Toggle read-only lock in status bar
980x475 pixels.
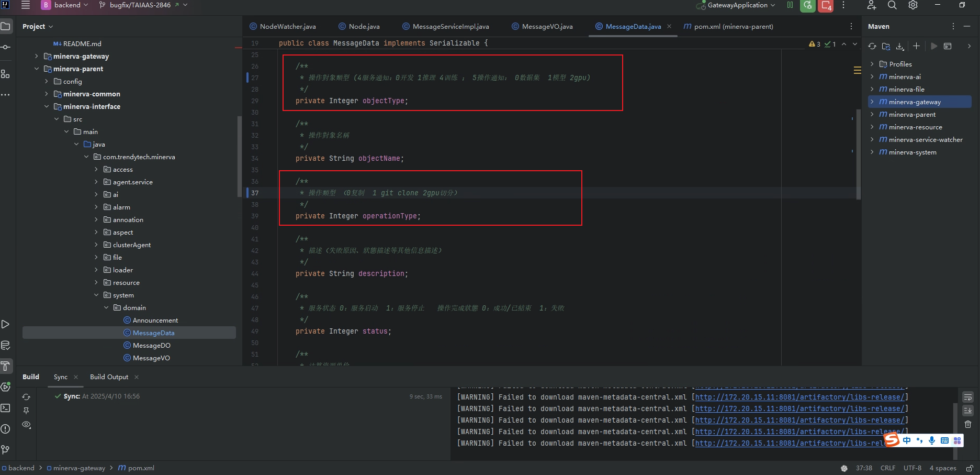pyautogui.click(x=970, y=468)
